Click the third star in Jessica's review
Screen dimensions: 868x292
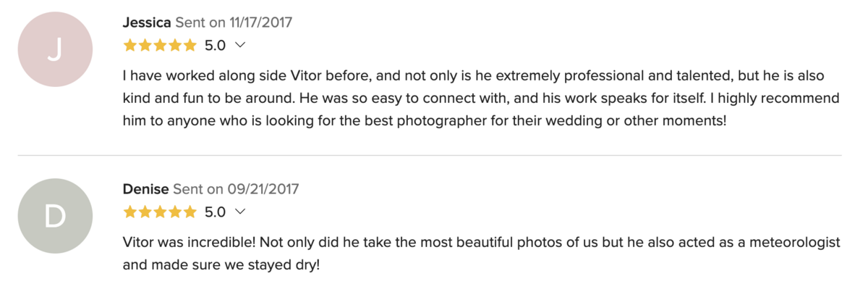pyautogui.click(x=160, y=46)
